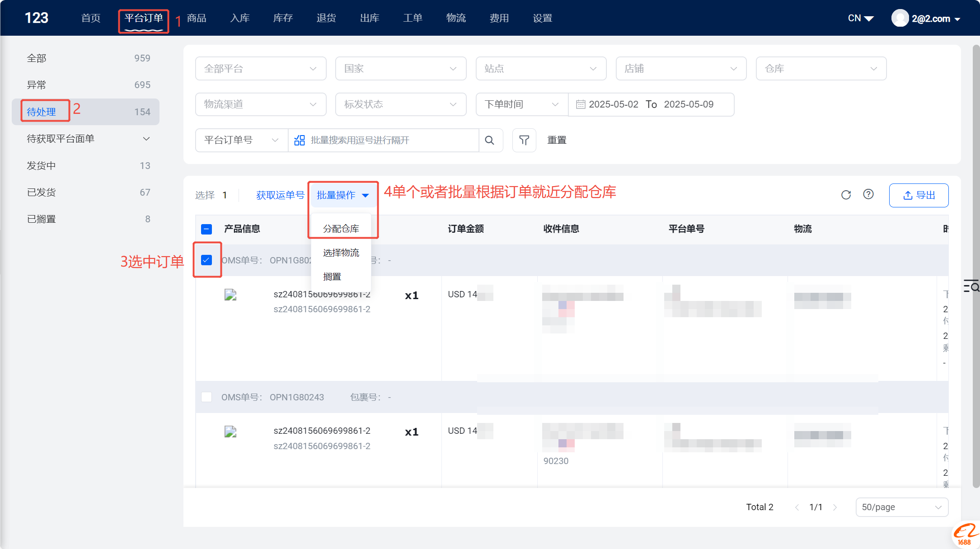Expand the 全部平台 platform dropdown
This screenshot has width=980, height=549.
tap(261, 69)
